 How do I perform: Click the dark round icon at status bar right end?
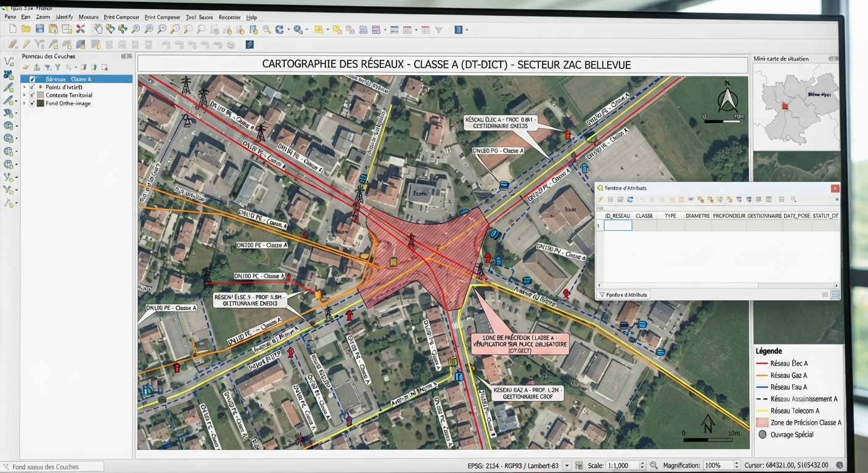[840, 466]
